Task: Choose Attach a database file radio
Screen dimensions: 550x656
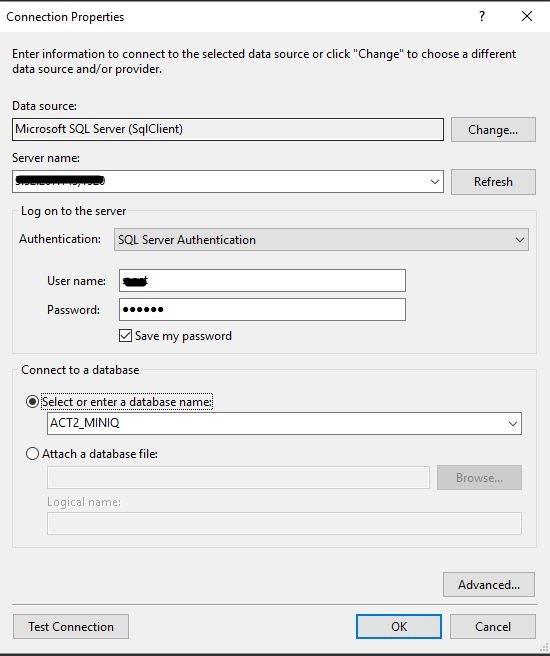Action: point(32,454)
